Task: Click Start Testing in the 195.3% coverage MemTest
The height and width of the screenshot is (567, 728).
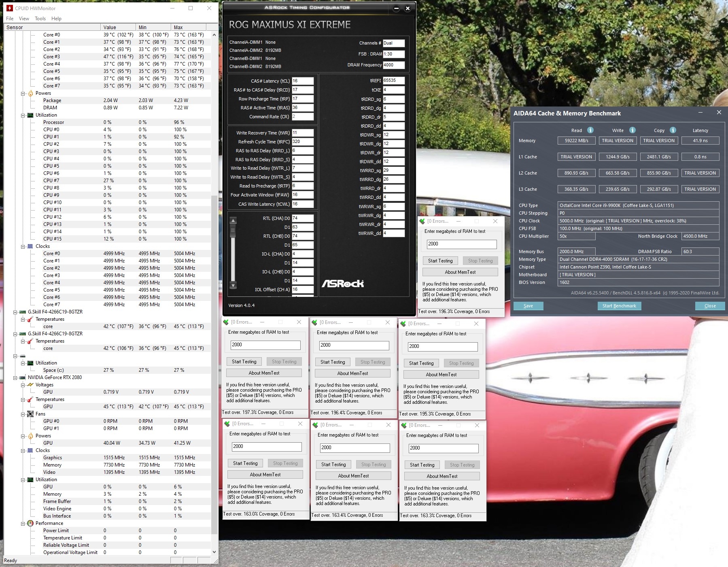Action: click(421, 363)
